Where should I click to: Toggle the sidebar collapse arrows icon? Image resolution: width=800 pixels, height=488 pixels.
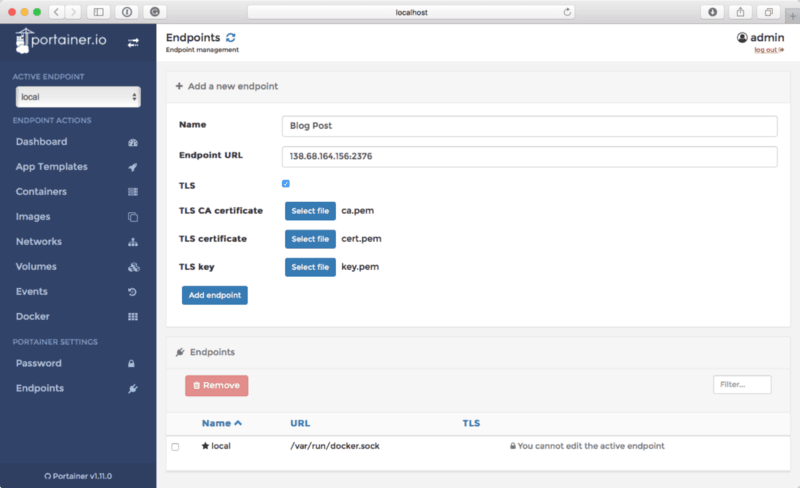(133, 43)
